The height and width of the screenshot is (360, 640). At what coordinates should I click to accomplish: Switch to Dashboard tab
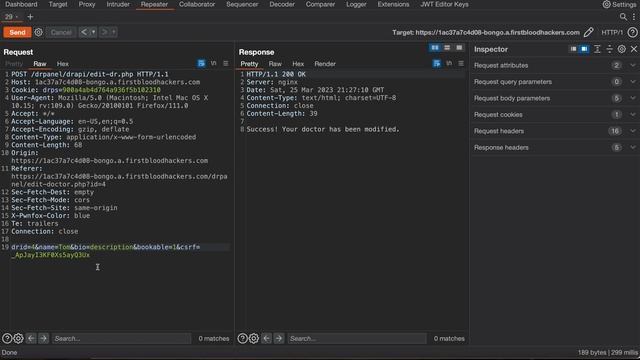(x=21, y=4)
